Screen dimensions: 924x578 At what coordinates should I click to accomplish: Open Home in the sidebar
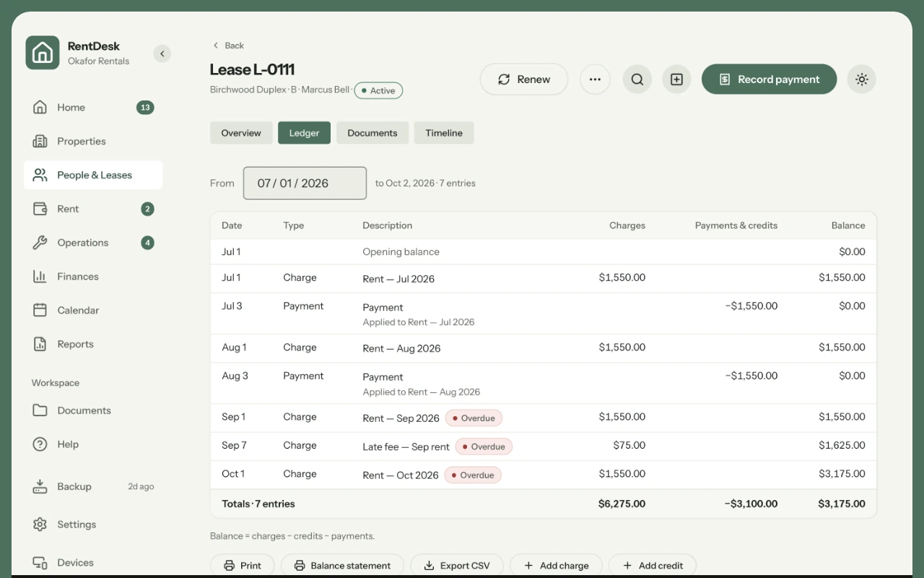click(93, 108)
